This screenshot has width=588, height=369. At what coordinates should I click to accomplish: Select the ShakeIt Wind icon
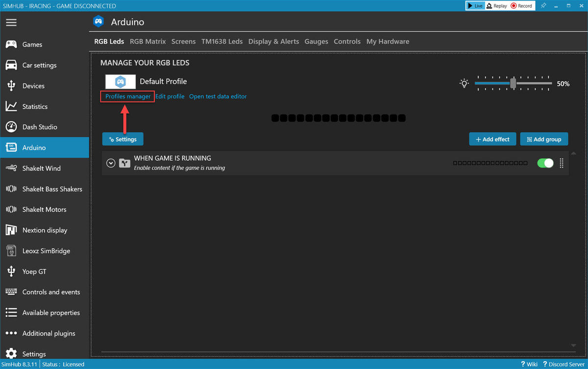point(11,168)
